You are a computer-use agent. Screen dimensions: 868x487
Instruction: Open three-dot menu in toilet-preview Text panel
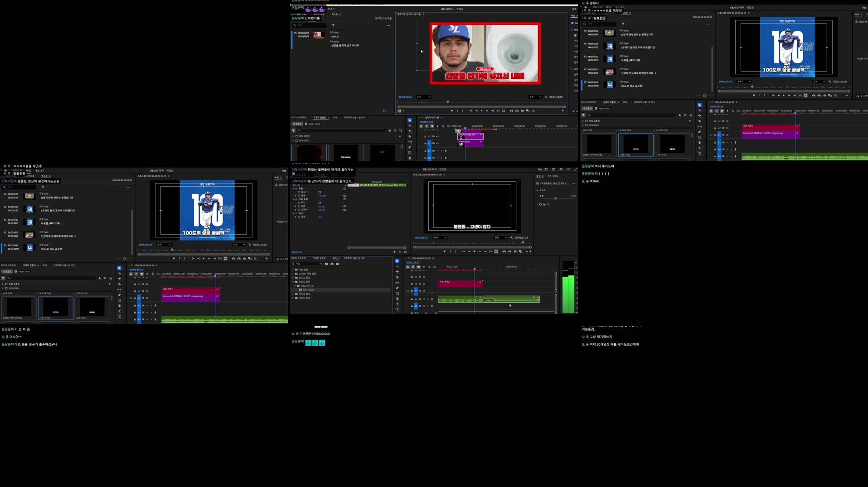388,25
